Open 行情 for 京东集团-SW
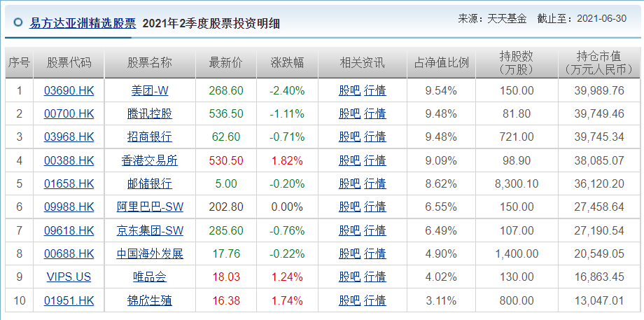The image size is (644, 320). click(x=375, y=230)
